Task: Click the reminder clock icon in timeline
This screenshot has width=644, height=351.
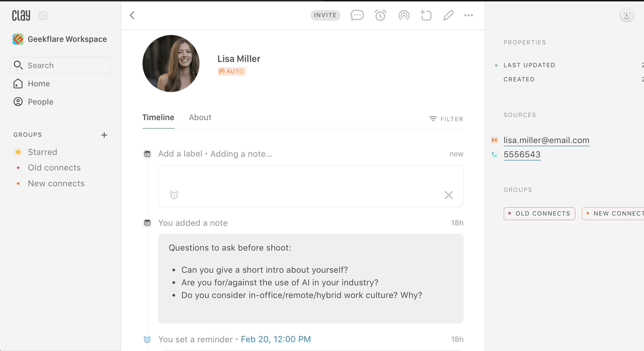Action: [148, 339]
